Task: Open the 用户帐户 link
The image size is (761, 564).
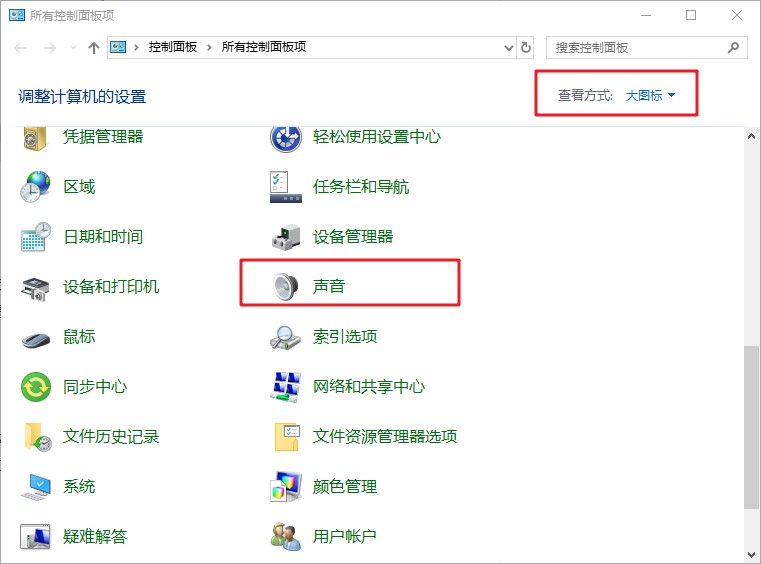Action: pos(345,536)
